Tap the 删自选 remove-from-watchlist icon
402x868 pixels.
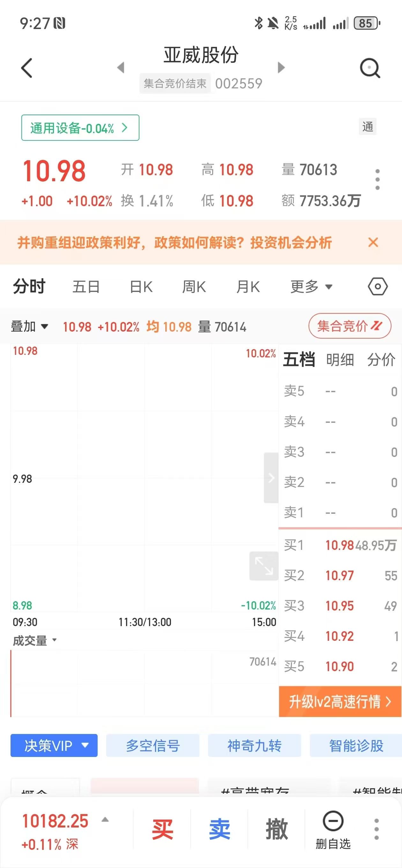pos(333,829)
